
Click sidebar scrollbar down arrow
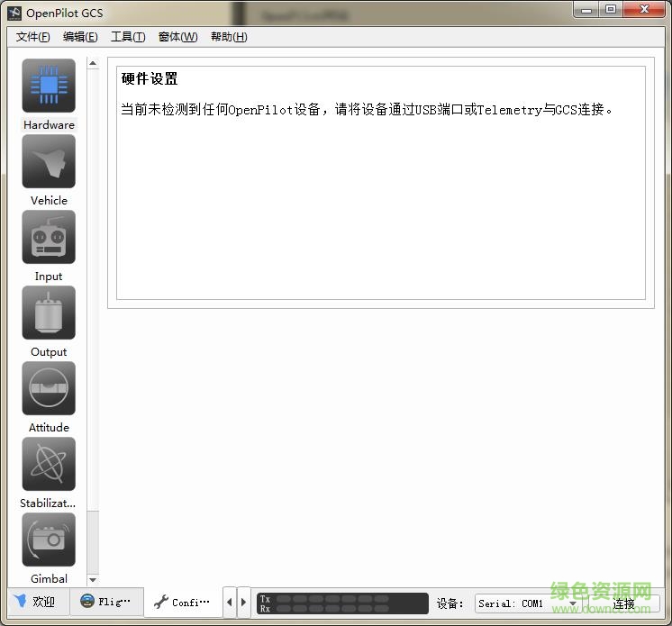coord(93,580)
